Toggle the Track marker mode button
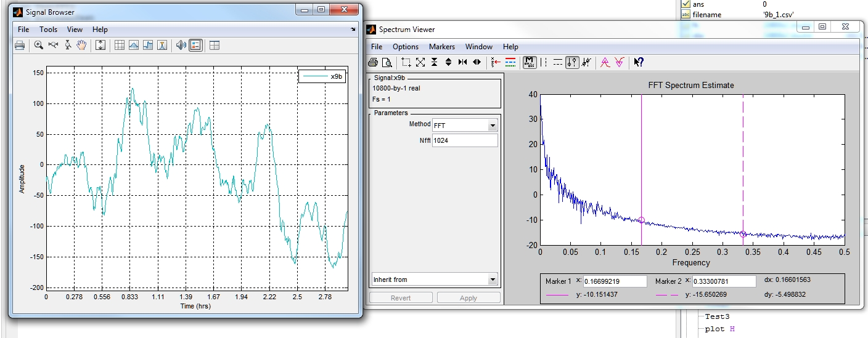The image size is (868, 338). click(572, 62)
